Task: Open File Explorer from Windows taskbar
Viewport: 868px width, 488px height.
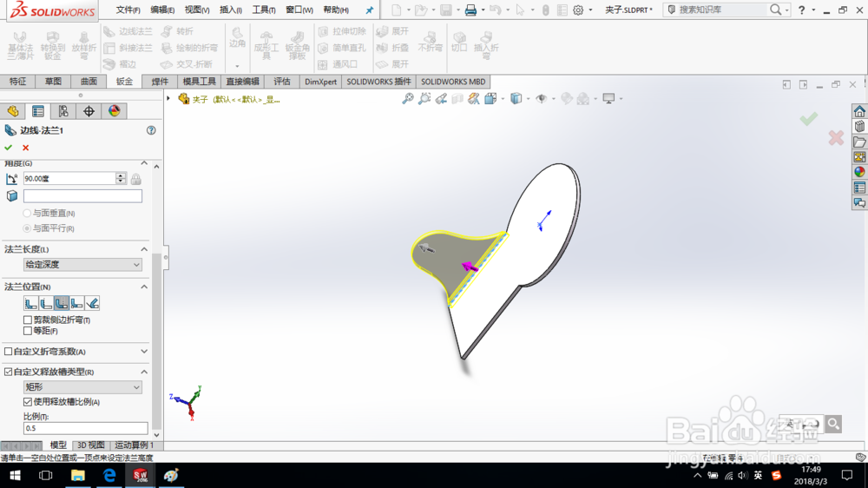Action: click(77, 475)
